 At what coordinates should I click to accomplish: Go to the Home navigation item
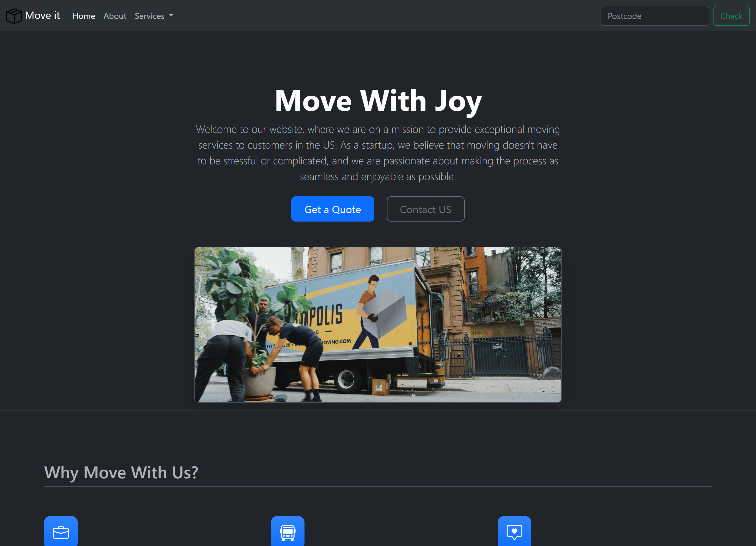point(84,16)
